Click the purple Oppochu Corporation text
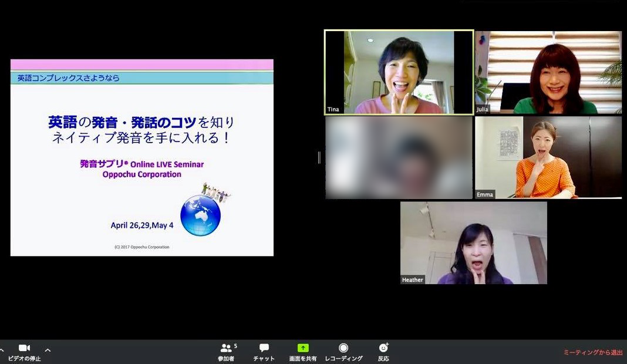 pyautogui.click(x=141, y=174)
